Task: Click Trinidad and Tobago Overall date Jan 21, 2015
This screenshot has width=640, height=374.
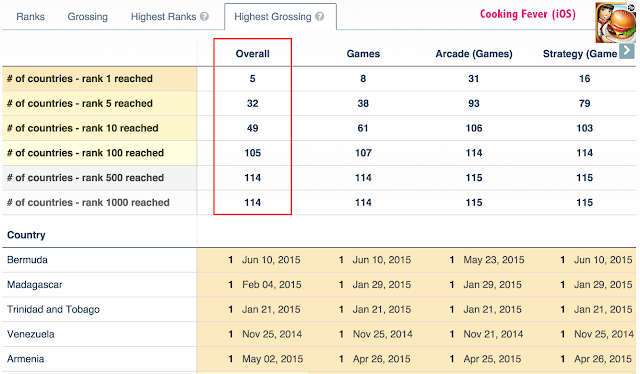Action: [x=271, y=309]
